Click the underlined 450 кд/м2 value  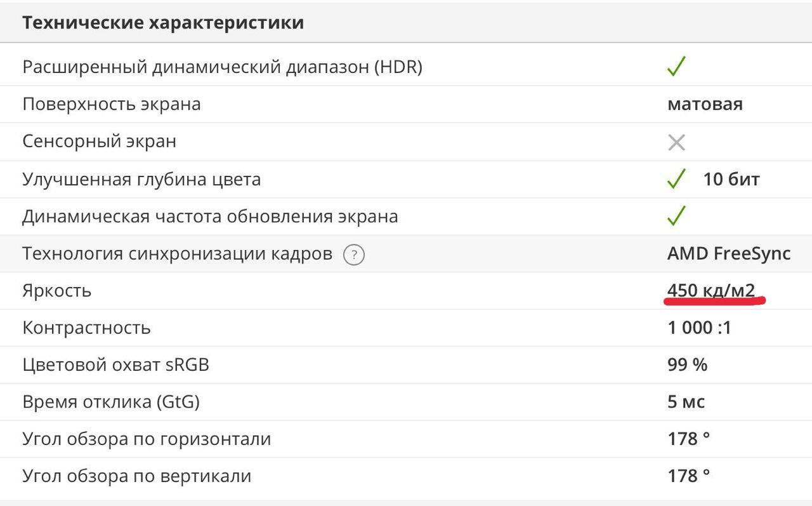[711, 291]
